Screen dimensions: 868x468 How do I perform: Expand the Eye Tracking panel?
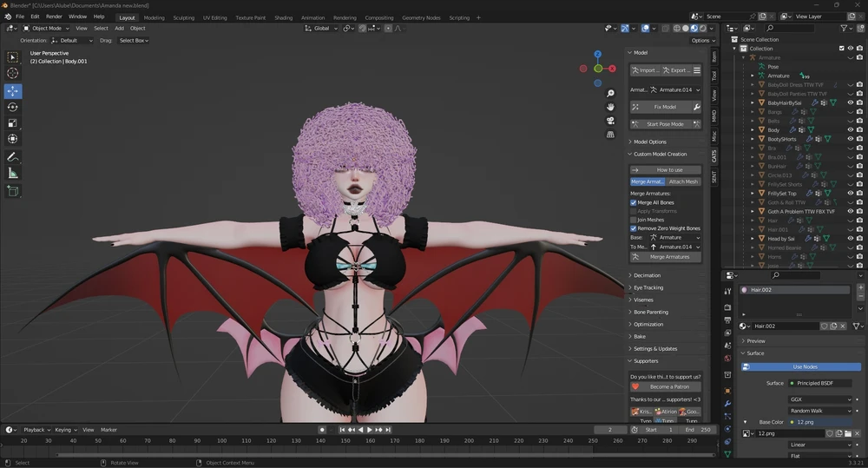click(x=648, y=287)
